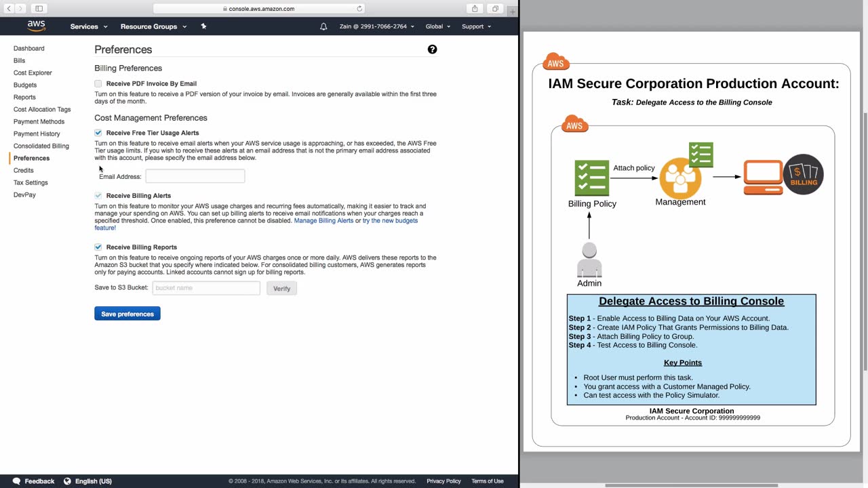Click the Feedback speech bubble icon
This screenshot has width=868, height=488.
point(16,481)
